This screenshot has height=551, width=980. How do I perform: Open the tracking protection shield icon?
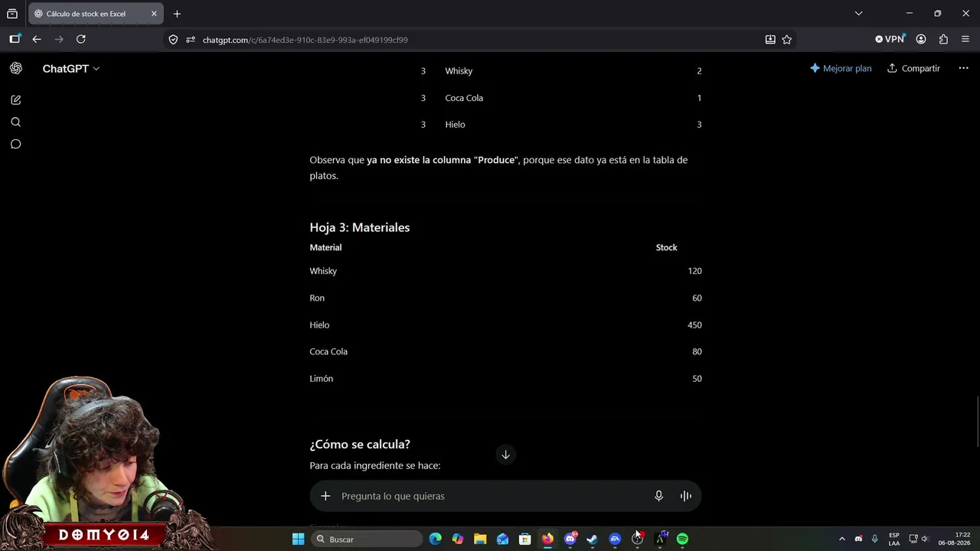pyautogui.click(x=174, y=40)
